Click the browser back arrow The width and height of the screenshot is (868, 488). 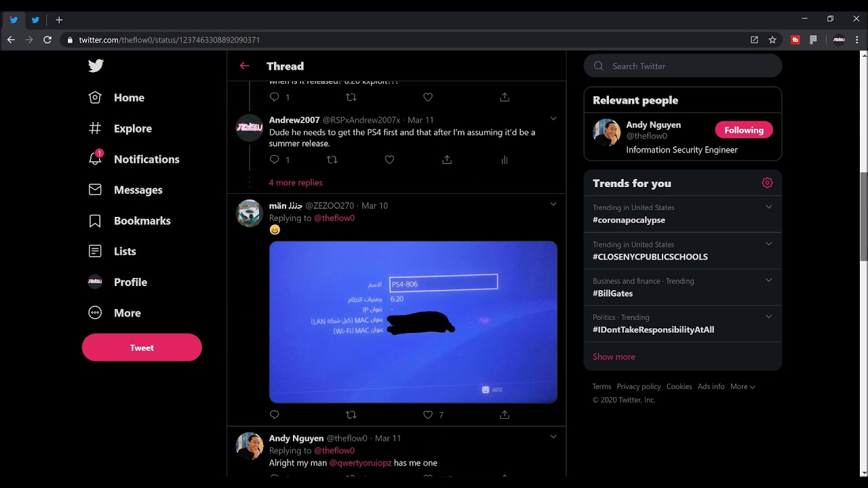11,40
